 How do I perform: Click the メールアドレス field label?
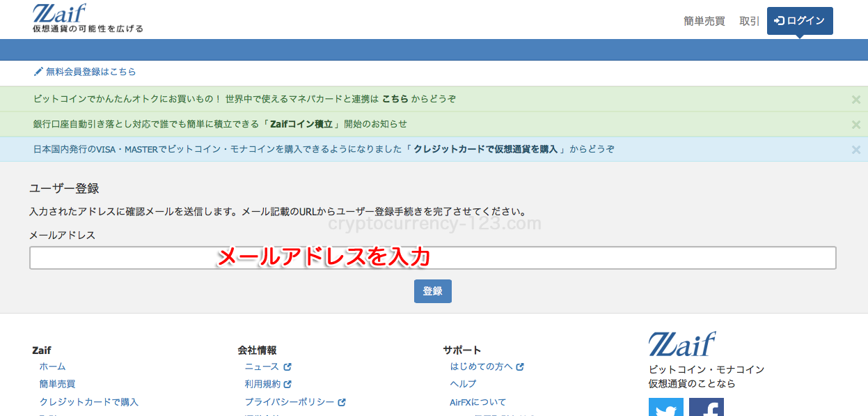coord(62,236)
